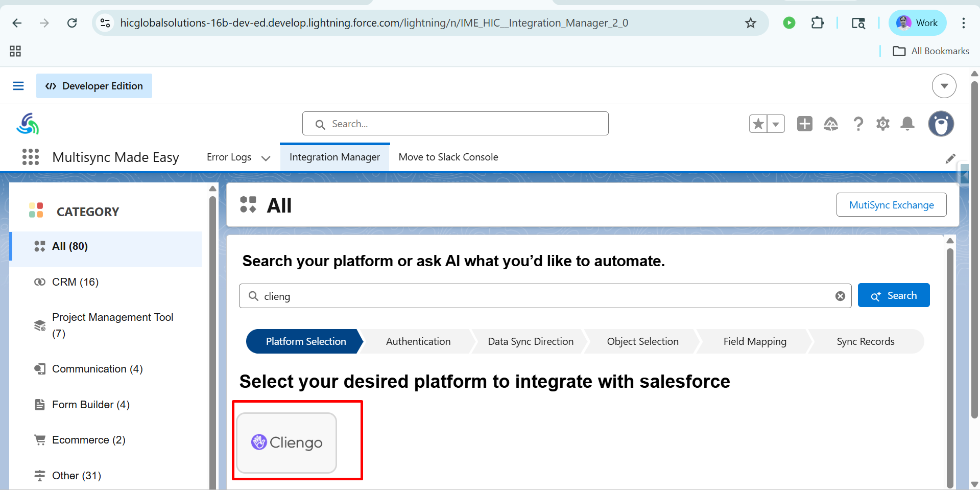Click the Setup gear icon
The height and width of the screenshot is (490, 980).
882,124
